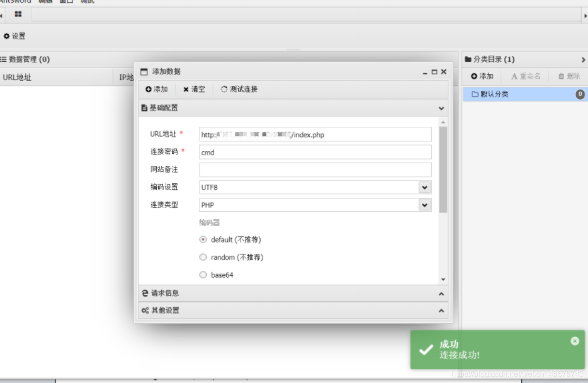Select the default (不推荐) encoder
Viewport: 588px width, 383px height.
(x=203, y=240)
